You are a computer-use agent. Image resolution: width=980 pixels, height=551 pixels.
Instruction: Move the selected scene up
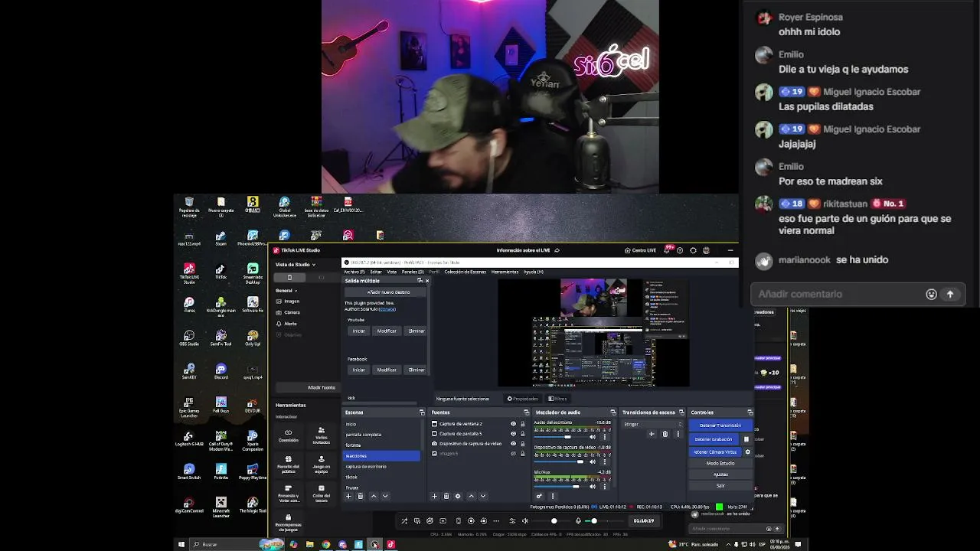pos(374,496)
